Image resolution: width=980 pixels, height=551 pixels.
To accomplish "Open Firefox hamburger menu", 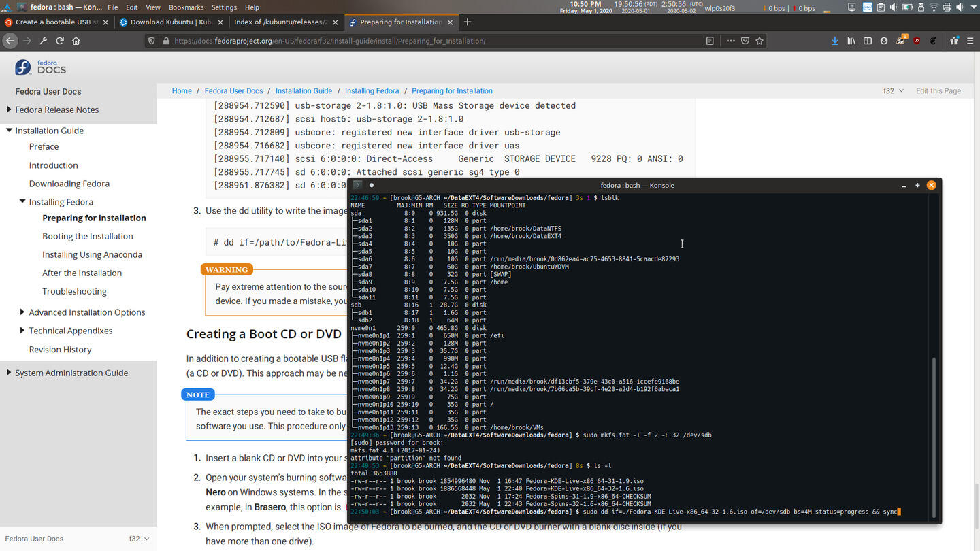I will 969,41.
